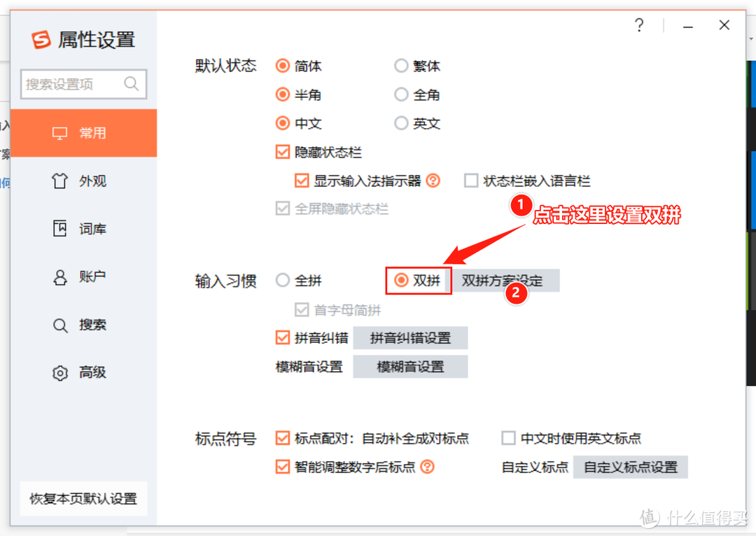Click the shirt icon for 外观
The height and width of the screenshot is (536, 756).
tap(59, 181)
